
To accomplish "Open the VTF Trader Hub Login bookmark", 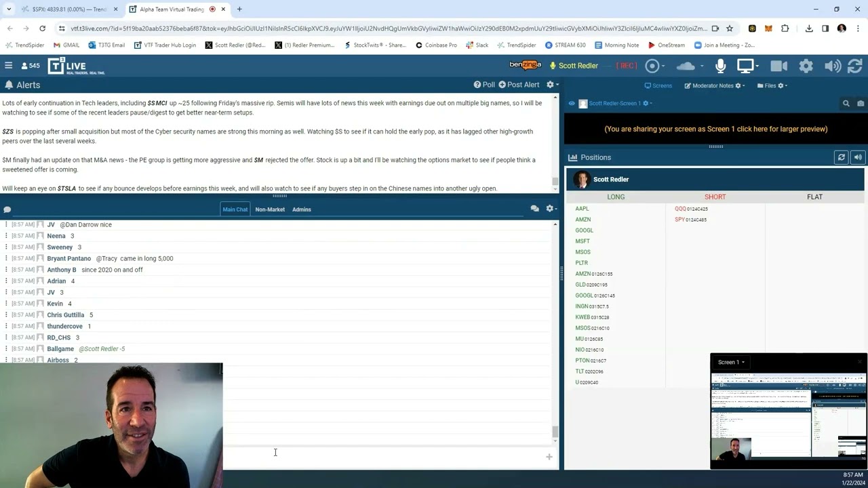I will 165,45.
